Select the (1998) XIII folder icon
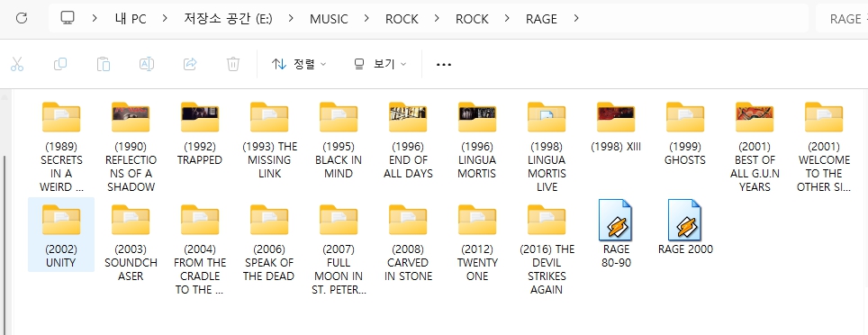The image size is (868, 335). [x=616, y=117]
